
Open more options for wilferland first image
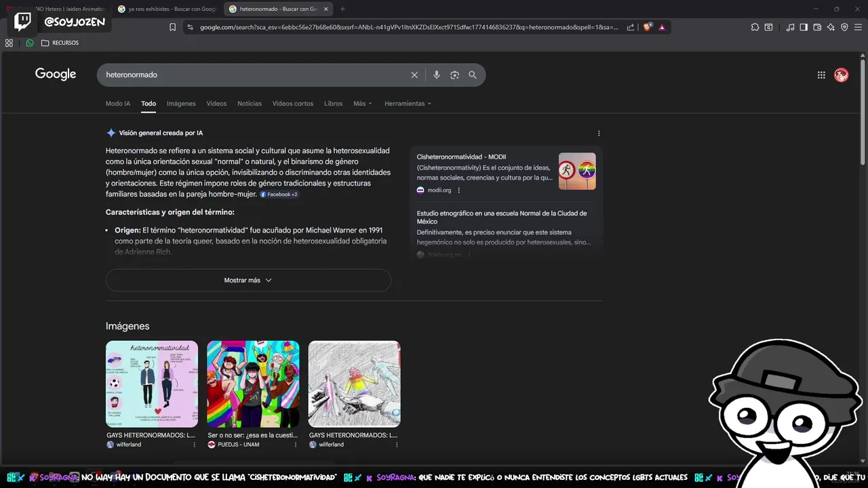pos(194,445)
